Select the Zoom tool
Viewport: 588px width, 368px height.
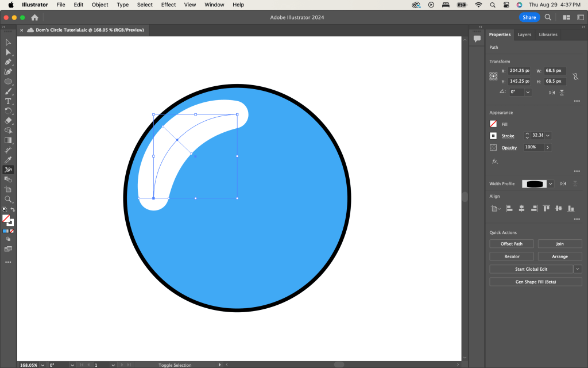tap(8, 199)
